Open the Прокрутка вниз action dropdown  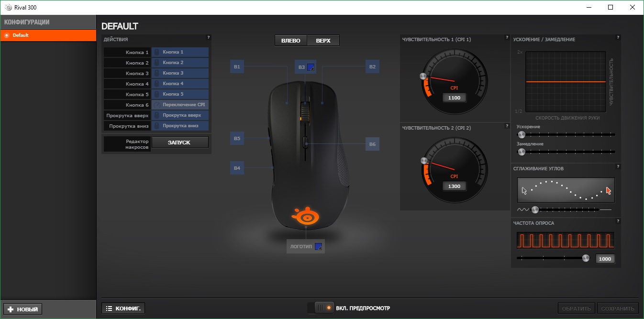tap(180, 126)
